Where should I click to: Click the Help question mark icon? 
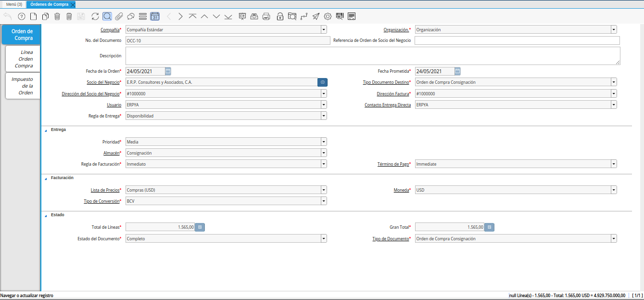point(21,16)
